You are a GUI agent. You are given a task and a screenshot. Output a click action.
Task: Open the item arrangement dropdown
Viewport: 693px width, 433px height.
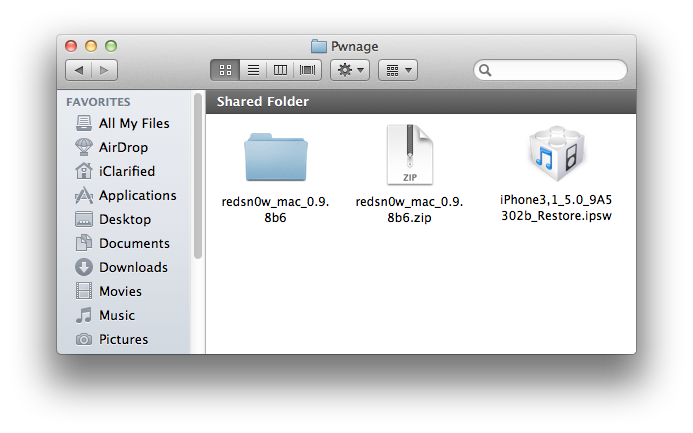click(x=397, y=70)
